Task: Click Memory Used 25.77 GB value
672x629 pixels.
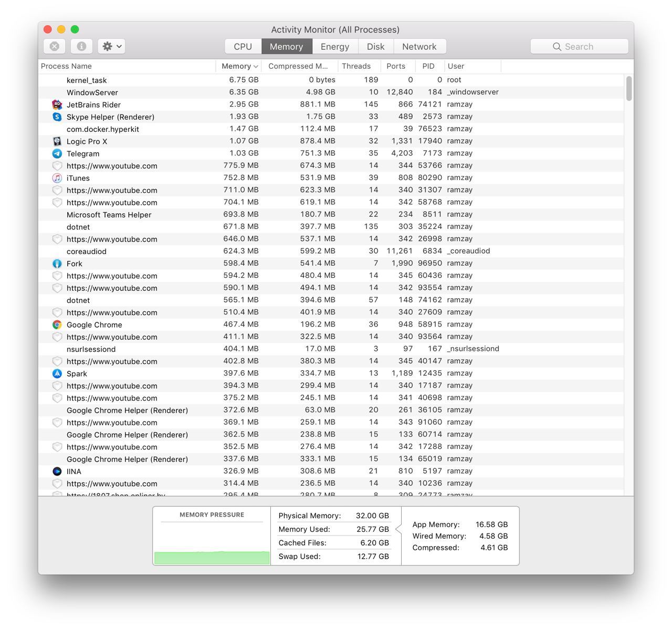Action: [373, 529]
